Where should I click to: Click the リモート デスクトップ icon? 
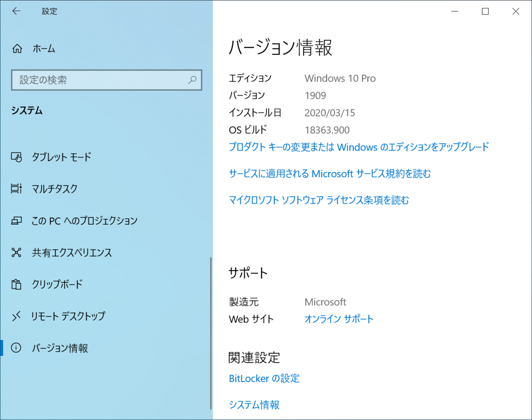tap(16, 316)
